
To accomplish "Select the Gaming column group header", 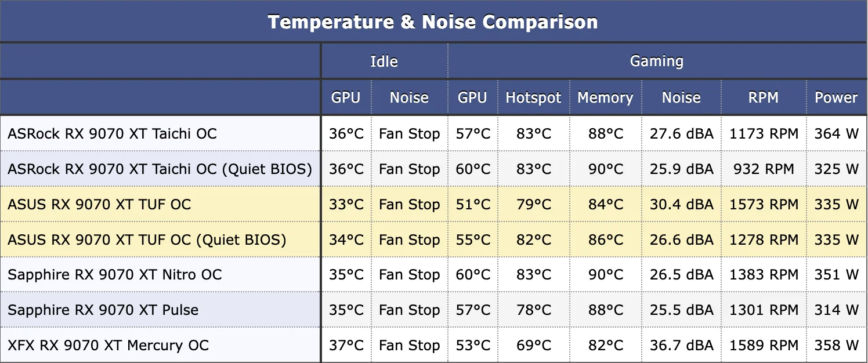I will click(x=656, y=61).
